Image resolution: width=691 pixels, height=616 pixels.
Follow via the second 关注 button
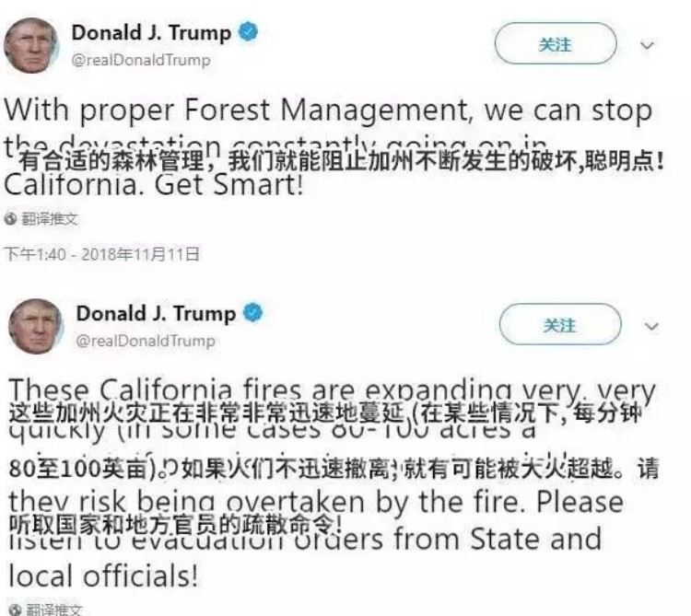pos(560,324)
